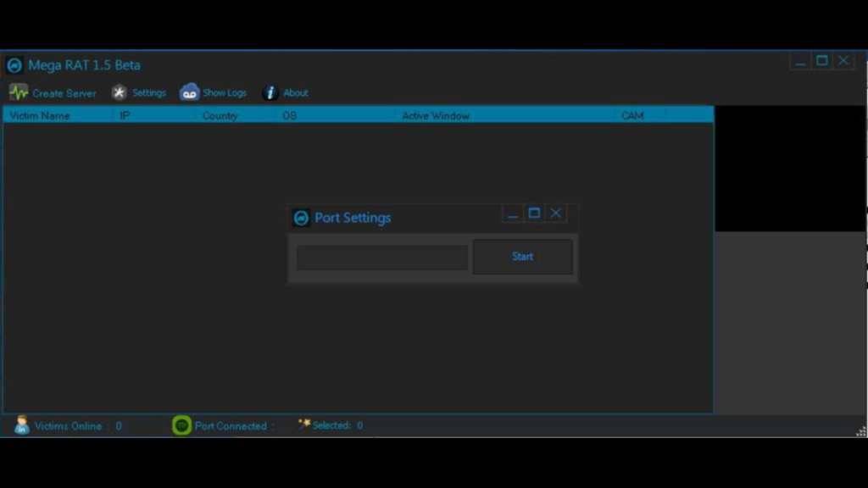
Task: Click the black preview panel on right
Action: pyautogui.click(x=790, y=169)
